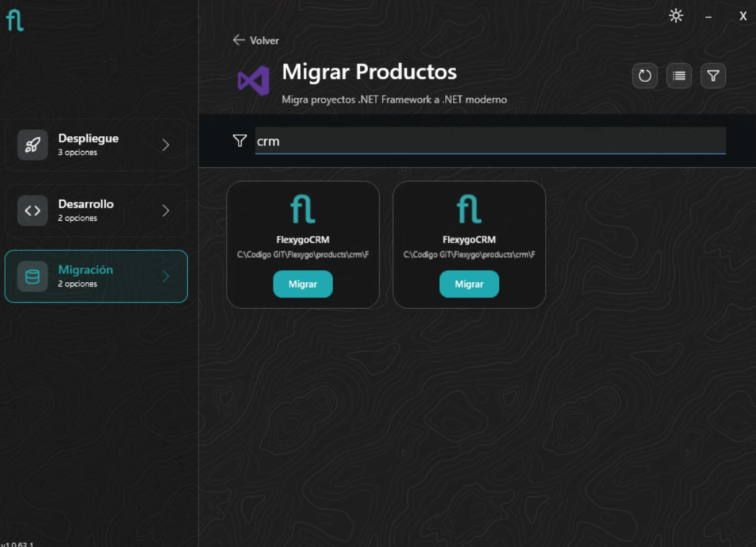Image resolution: width=756 pixels, height=547 pixels.
Task: Click Migrar on the first FlexygoCRM card
Action: click(x=303, y=284)
